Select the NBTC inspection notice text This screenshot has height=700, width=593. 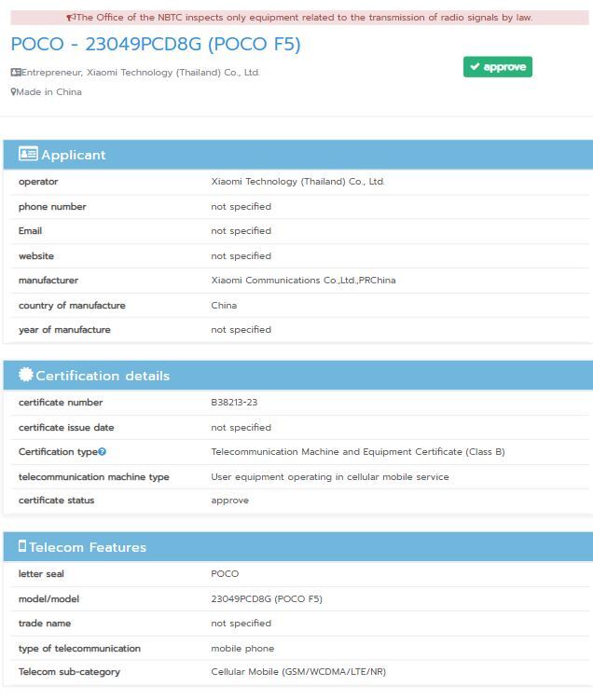(304, 18)
